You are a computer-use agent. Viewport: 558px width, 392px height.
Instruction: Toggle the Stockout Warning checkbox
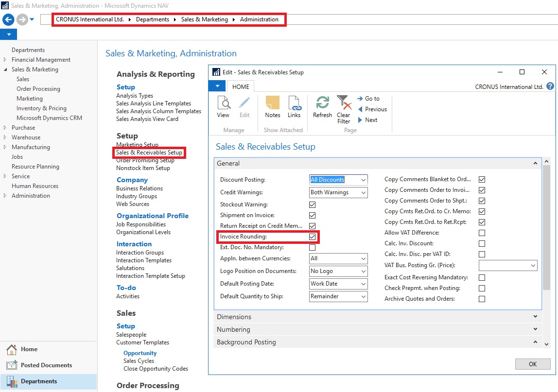(313, 205)
